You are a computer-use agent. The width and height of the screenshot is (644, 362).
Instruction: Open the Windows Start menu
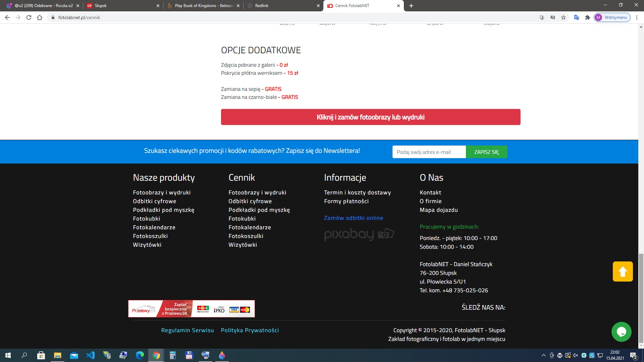(8, 355)
